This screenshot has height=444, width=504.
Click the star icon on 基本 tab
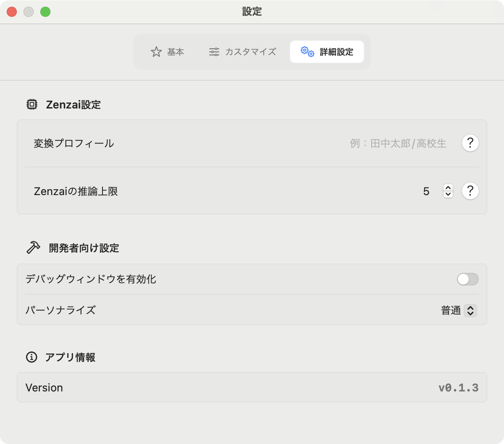156,52
